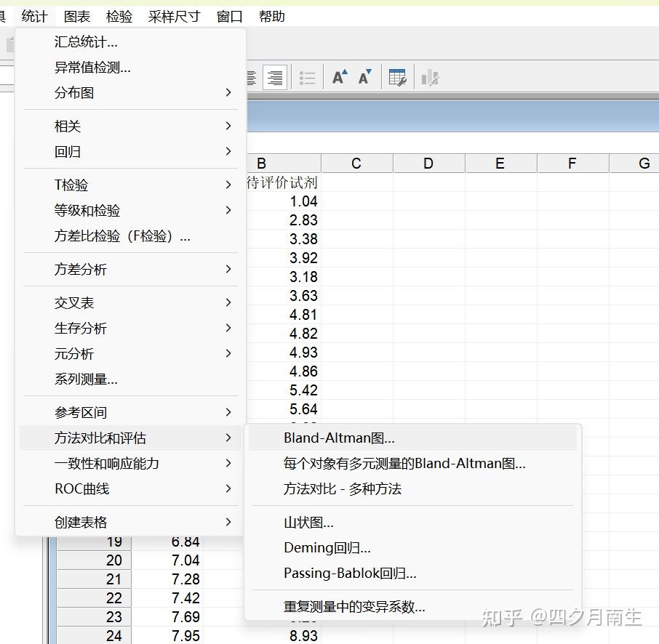The width and height of the screenshot is (659, 644).
Task: Open the 图表 menu
Action: pyautogui.click(x=76, y=16)
